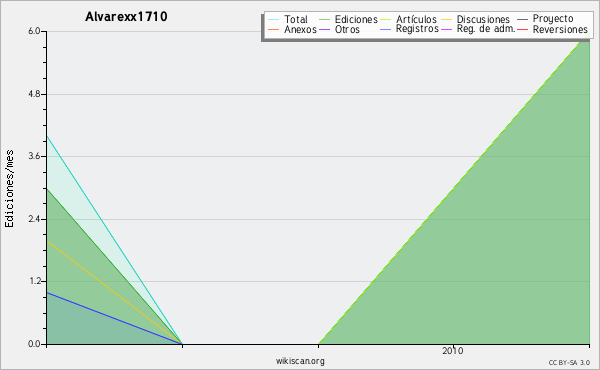Click the 2.4 y-axis value
The image size is (600, 370).
pos(34,219)
